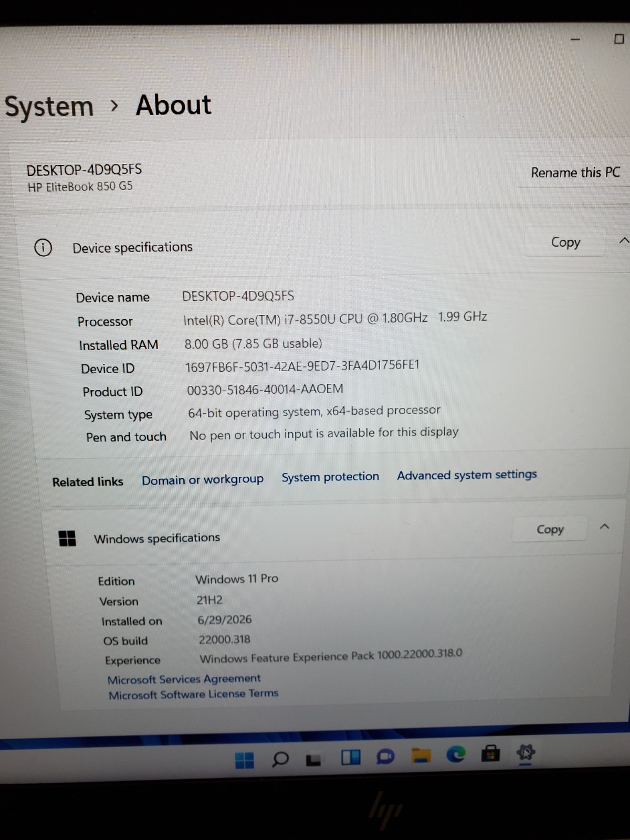
Task: Select Pen and touch value text
Action: 323,434
